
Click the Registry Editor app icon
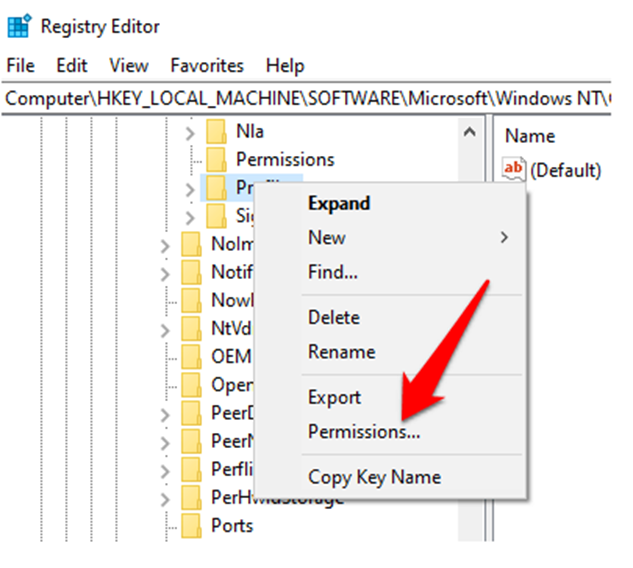[x=19, y=26]
